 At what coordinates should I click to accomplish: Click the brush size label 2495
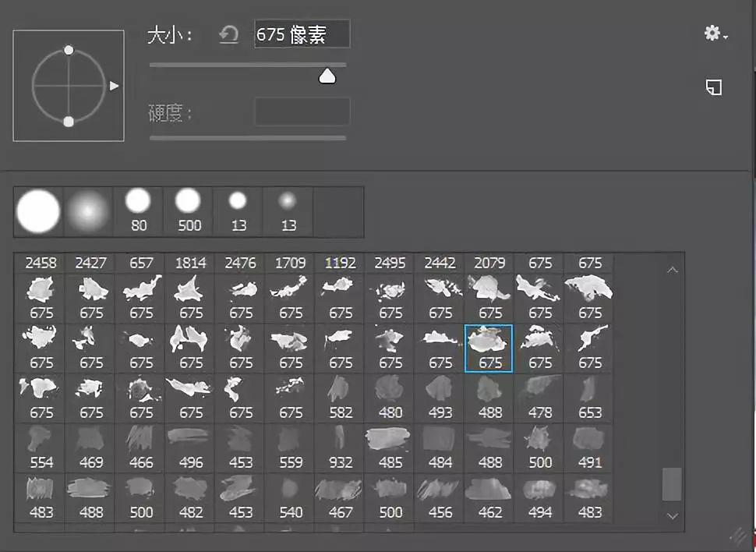pyautogui.click(x=390, y=263)
